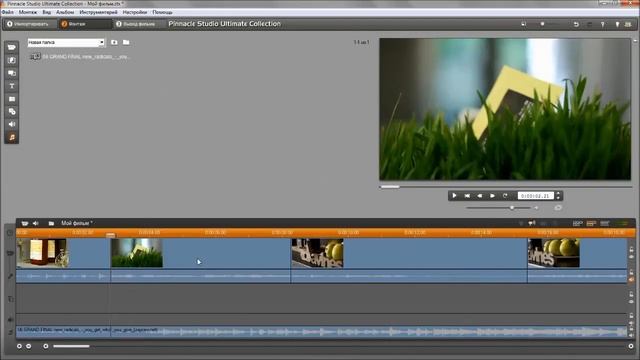Increase timecode with the up stepper arrow
Viewport: 640px width, 360px height.
pyautogui.click(x=558, y=193)
